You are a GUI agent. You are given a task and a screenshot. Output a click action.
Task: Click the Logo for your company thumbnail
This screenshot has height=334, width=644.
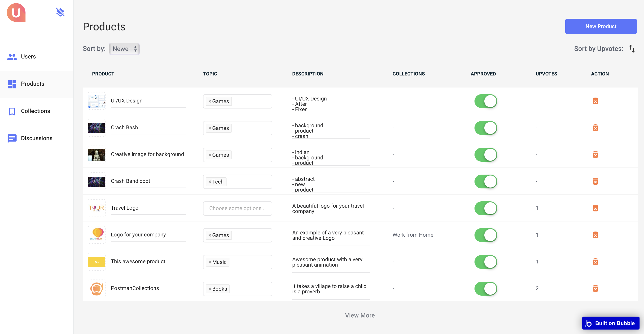tap(97, 235)
